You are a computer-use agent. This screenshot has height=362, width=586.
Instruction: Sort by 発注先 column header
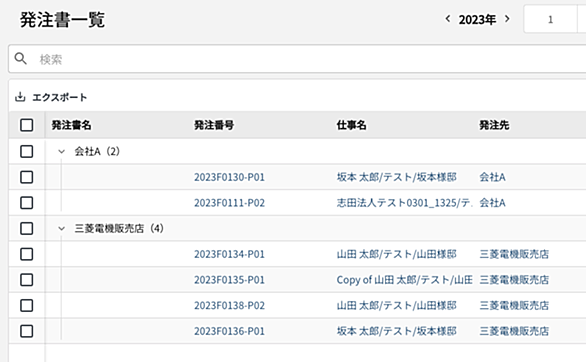[x=494, y=125]
